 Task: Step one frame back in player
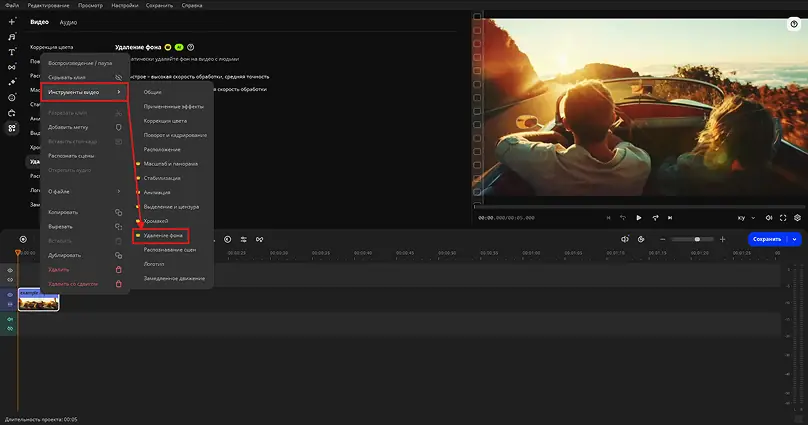pyautogui.click(x=622, y=218)
